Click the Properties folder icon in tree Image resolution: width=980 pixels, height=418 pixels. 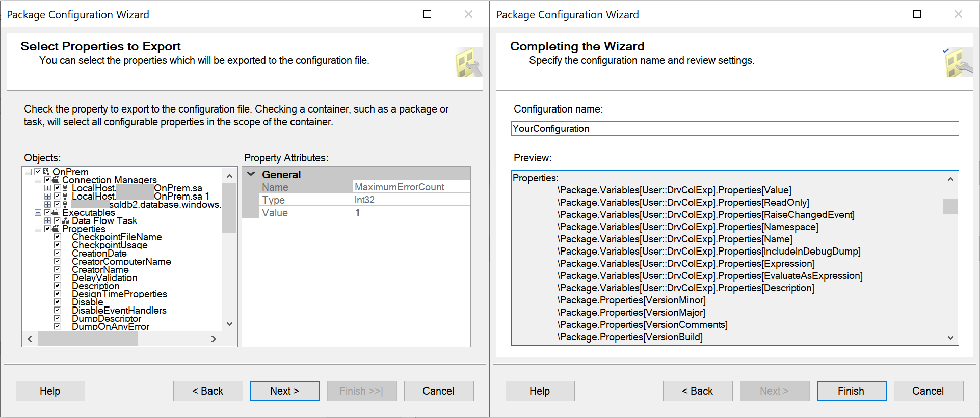56,229
